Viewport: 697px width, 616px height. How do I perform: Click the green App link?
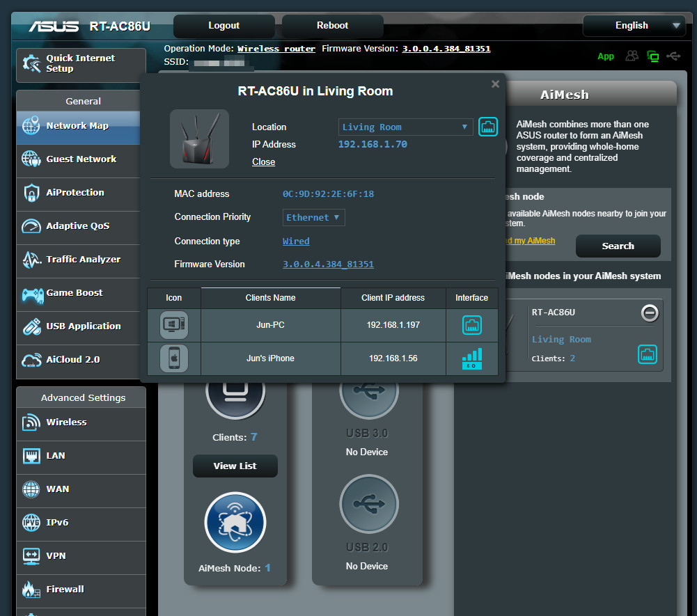(605, 56)
